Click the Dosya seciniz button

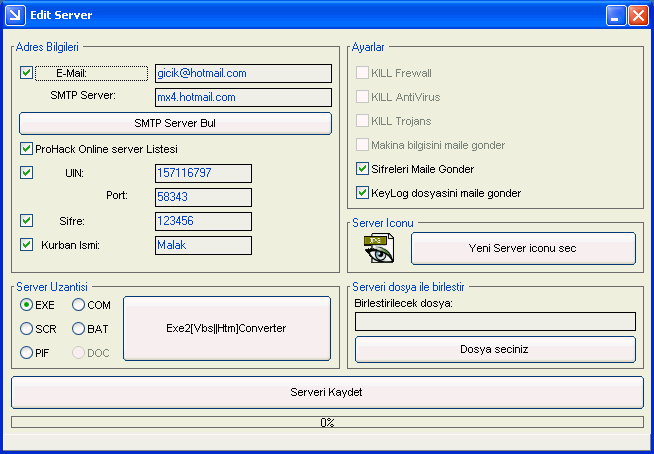pos(495,349)
